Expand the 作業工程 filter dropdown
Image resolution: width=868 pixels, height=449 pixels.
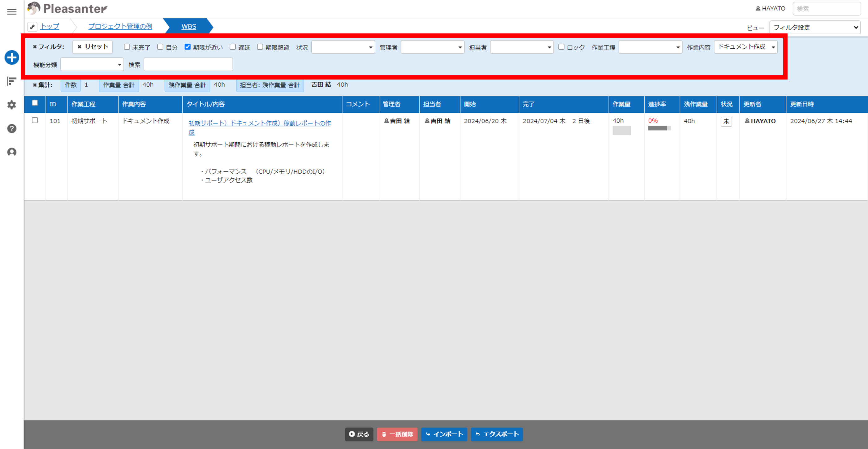650,47
